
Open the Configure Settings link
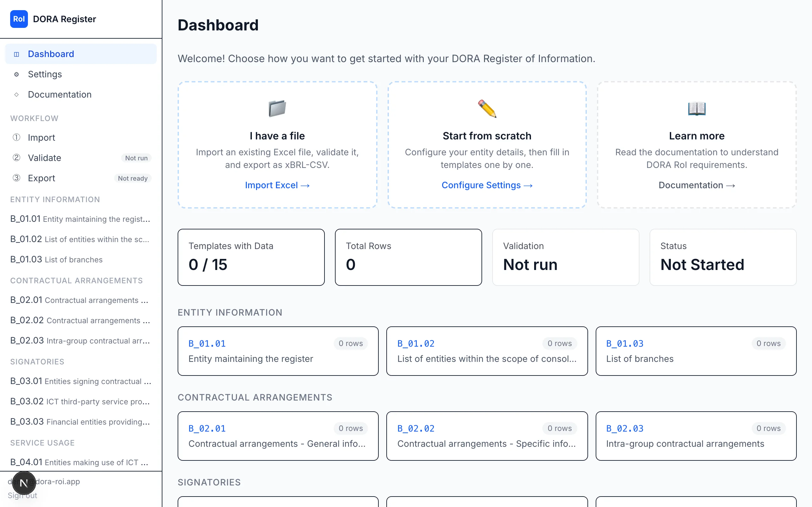click(x=487, y=185)
